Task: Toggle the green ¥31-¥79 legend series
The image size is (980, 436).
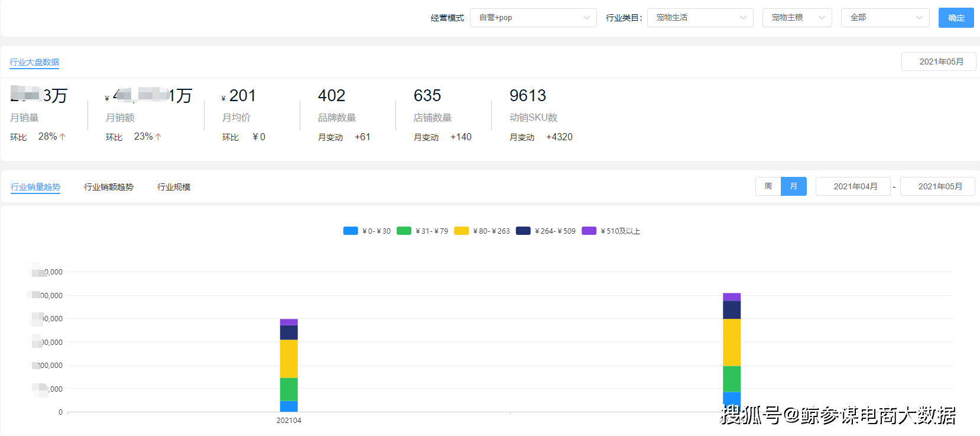Action: click(x=422, y=231)
